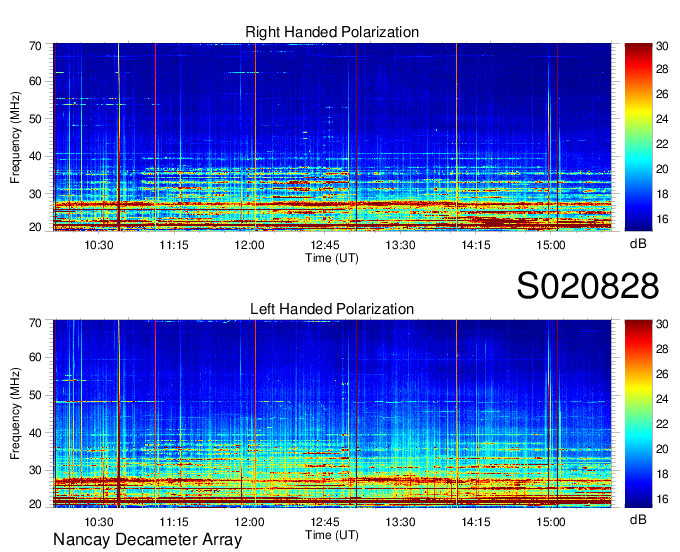Viewport: 680px width, 552px height.
Task: Click the 'Left Handed Polarization' plot title
Action: pyautogui.click(x=332, y=309)
